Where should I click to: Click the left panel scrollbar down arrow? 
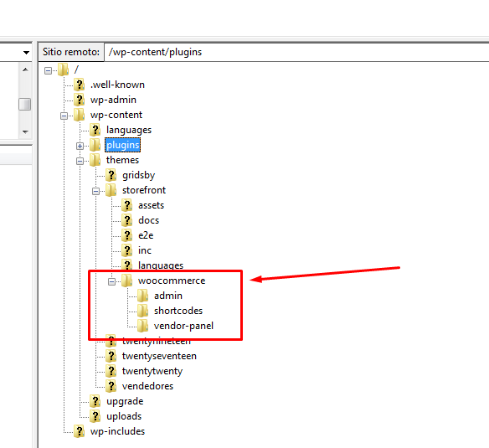[x=25, y=132]
